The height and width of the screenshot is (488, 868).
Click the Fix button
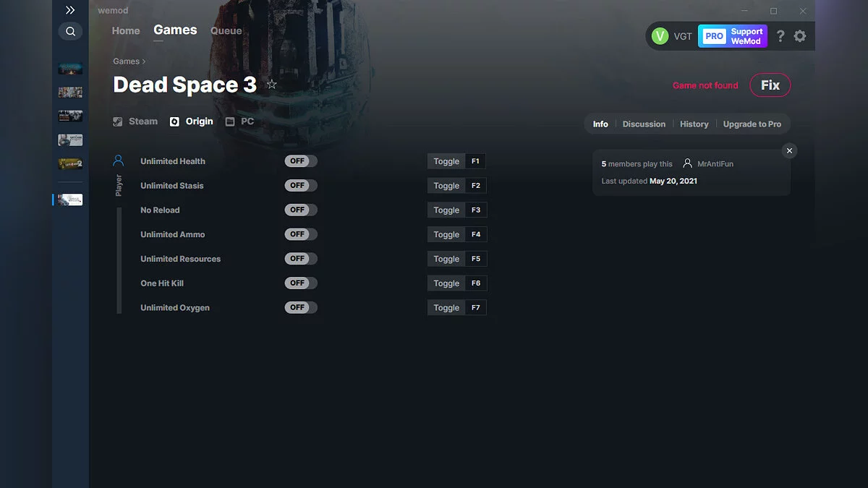point(770,85)
